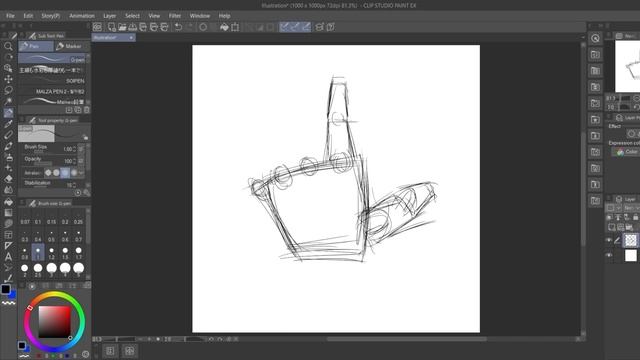The image size is (640, 360).
Task: Select the Text tool letter A
Action: tap(8, 257)
